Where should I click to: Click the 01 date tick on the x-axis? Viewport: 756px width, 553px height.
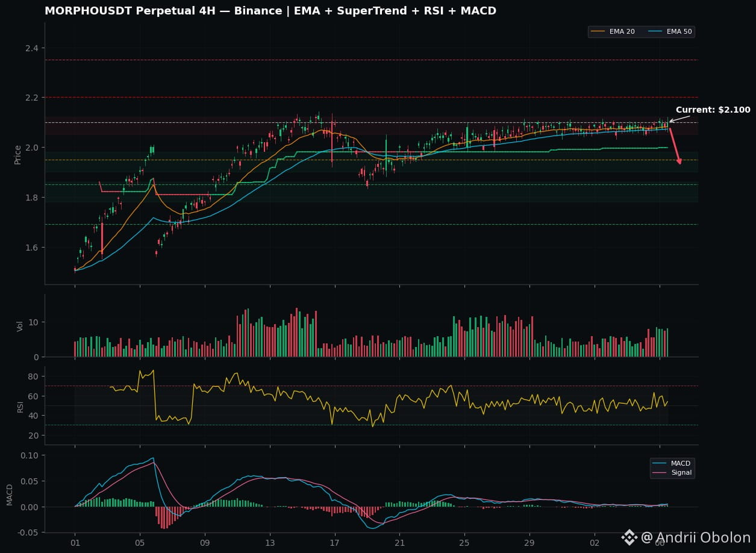click(75, 543)
